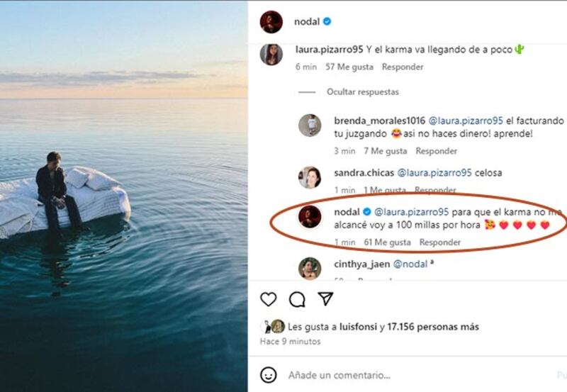Open emoji picker in comment box
The height and width of the screenshot is (392, 567).
(x=268, y=374)
